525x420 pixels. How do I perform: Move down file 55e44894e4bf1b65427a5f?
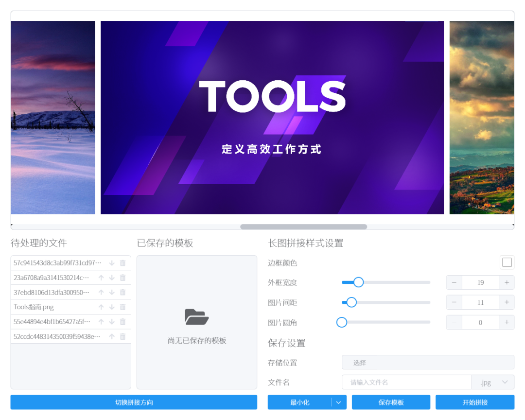[112, 322]
